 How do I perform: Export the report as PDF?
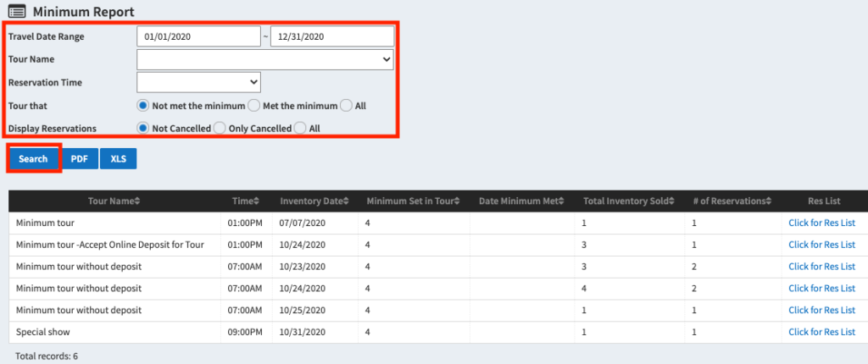[x=79, y=158]
